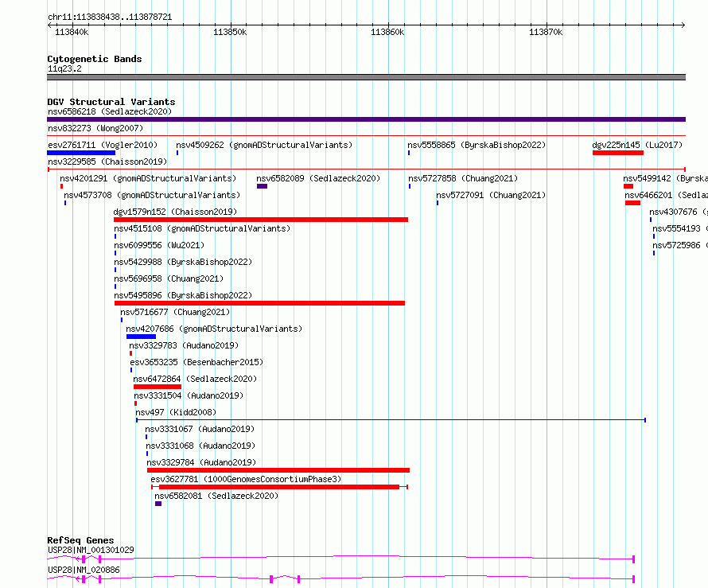Select the dgv1579n152 red variant bar
This screenshot has height=588, width=708.
coord(261,220)
